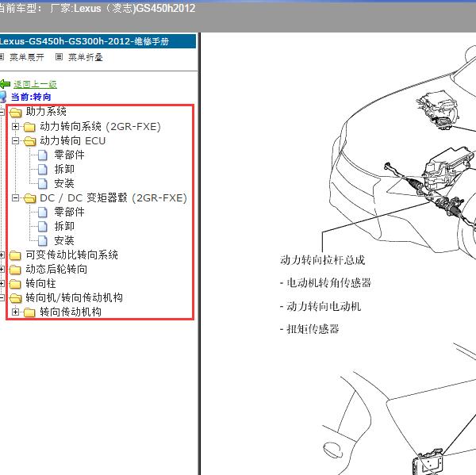This screenshot has width=476, height=475.
Task: Click the green back arrow icon
Action: click(x=6, y=84)
